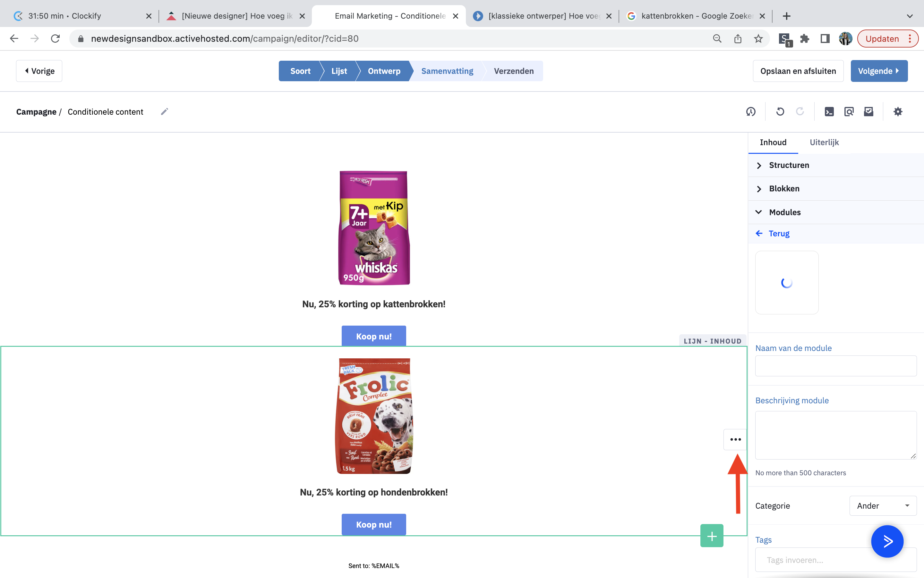Expand the Blokken section
The height and width of the screenshot is (578, 924).
836,188
